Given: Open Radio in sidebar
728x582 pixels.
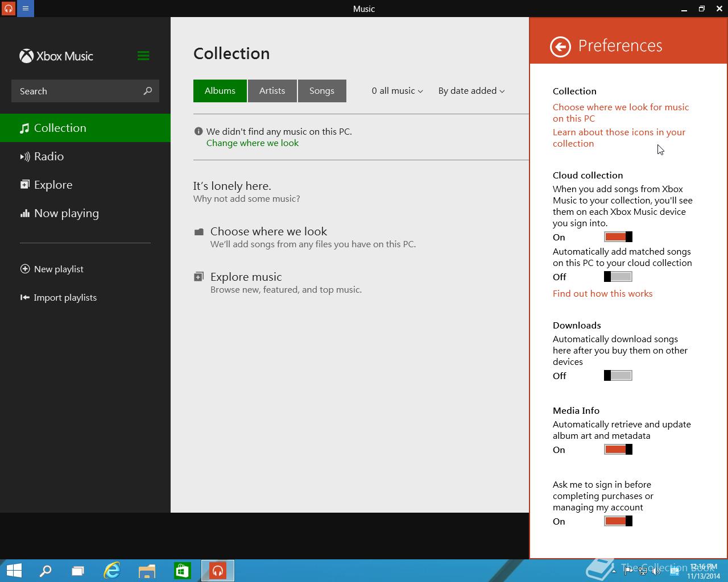Looking at the screenshot, I should click(x=85, y=156).
